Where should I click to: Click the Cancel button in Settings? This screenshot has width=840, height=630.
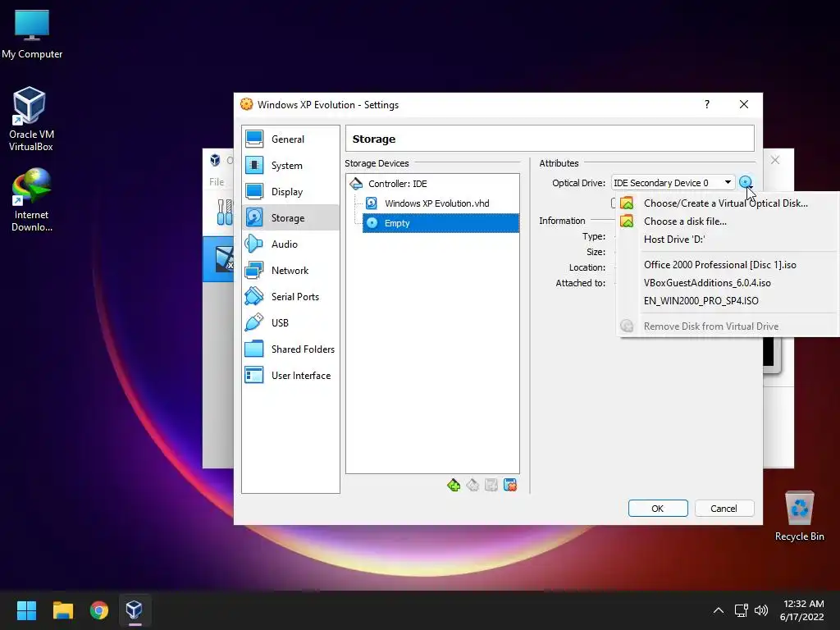(x=724, y=509)
